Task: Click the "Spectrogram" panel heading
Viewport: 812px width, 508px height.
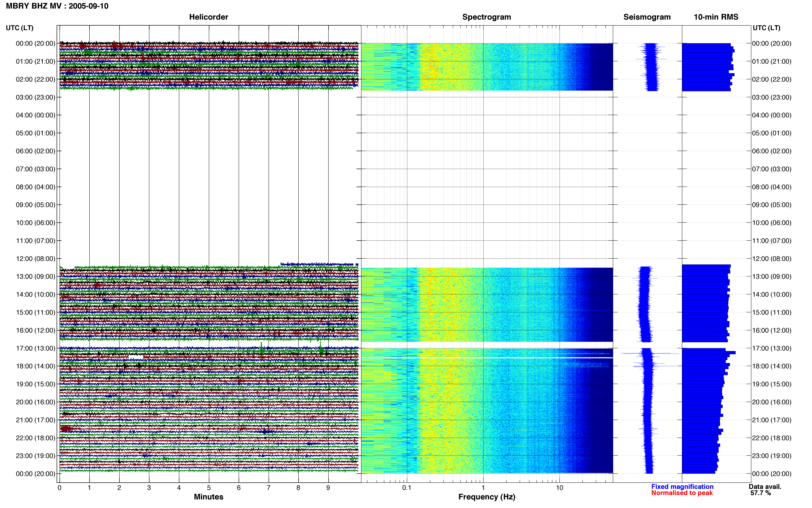Action: 487,17
